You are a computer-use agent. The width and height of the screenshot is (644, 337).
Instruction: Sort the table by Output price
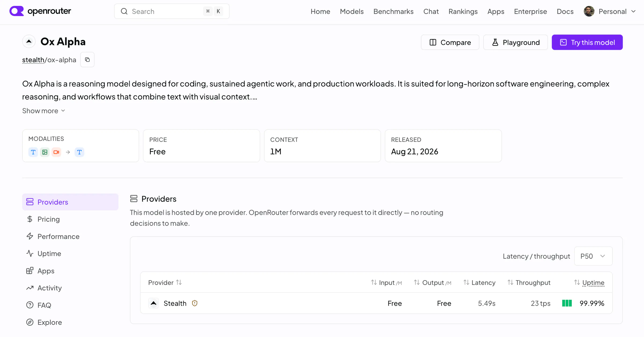(433, 283)
